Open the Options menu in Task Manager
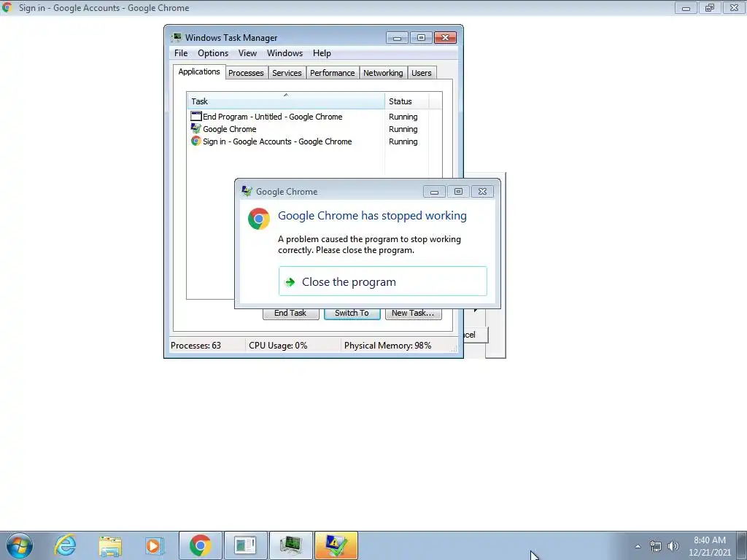 [x=213, y=52]
